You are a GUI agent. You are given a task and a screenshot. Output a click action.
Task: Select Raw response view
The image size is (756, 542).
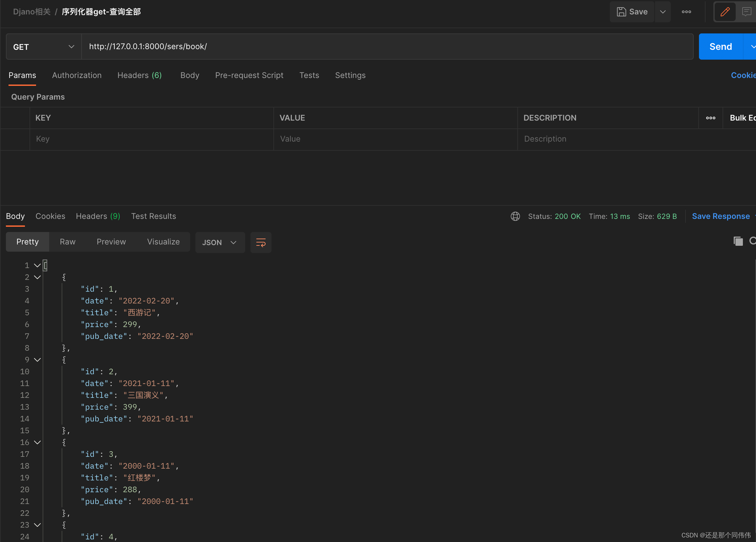[x=68, y=242]
